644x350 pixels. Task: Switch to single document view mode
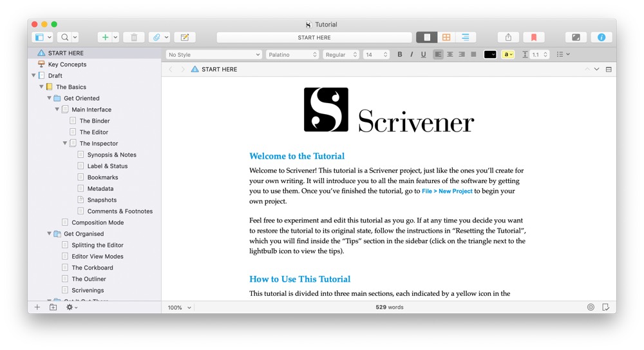(427, 37)
